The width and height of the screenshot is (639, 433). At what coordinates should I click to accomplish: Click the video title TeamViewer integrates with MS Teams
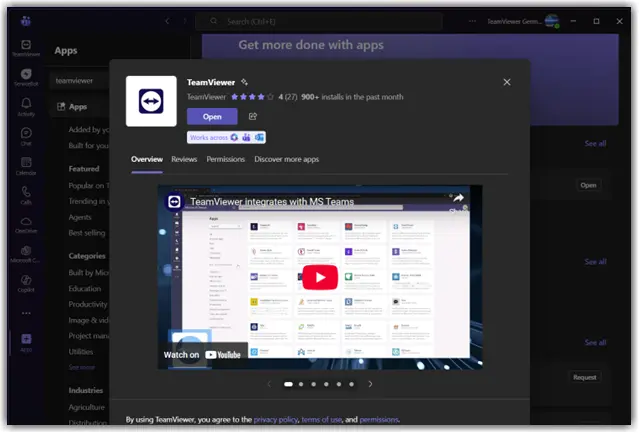tap(272, 202)
